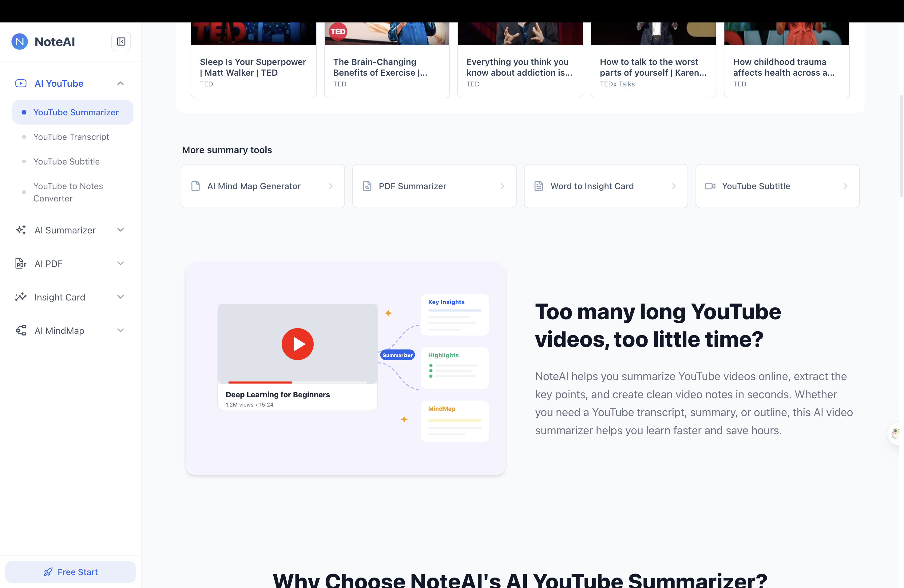Click the AI MindMap node icon
This screenshot has width=904, height=588.
click(21, 331)
